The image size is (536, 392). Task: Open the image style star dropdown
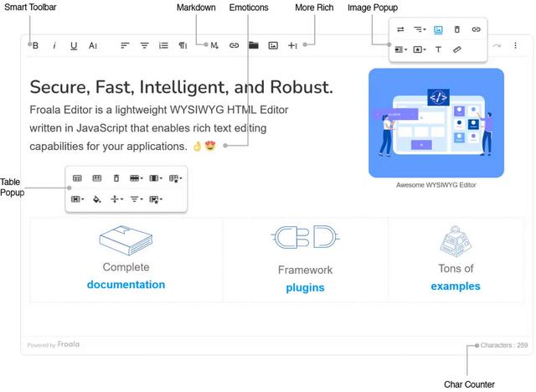pos(420,50)
